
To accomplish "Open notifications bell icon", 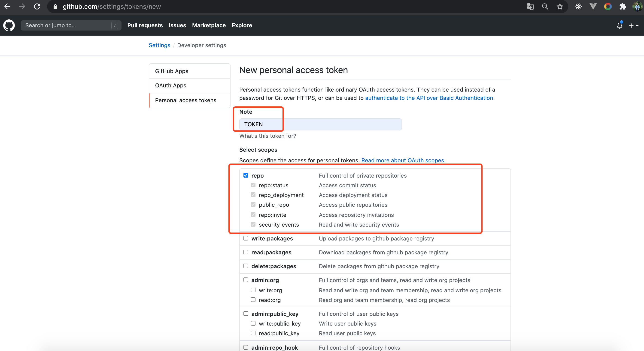I will (x=620, y=25).
